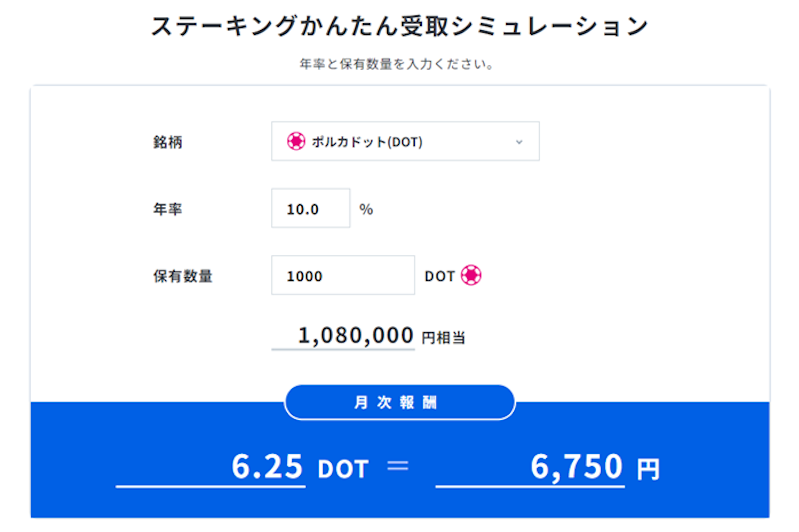The image size is (799, 532).
Task: Click the white DOT unit text in the blue banner
Action: pyautogui.click(x=342, y=469)
